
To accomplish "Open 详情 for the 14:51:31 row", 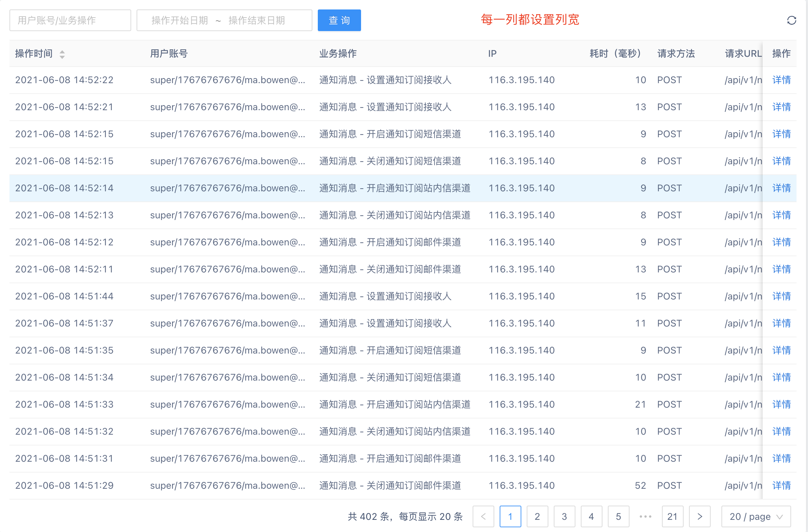I will (x=781, y=459).
